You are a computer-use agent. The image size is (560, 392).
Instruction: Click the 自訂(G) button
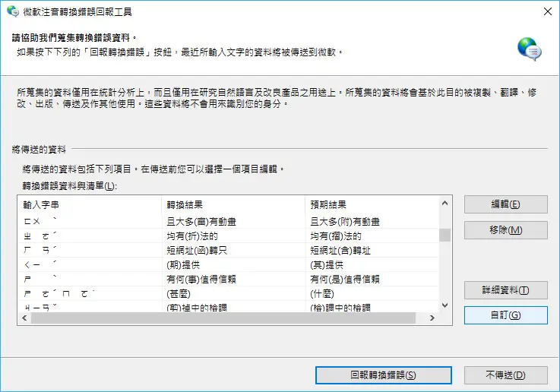506,315
